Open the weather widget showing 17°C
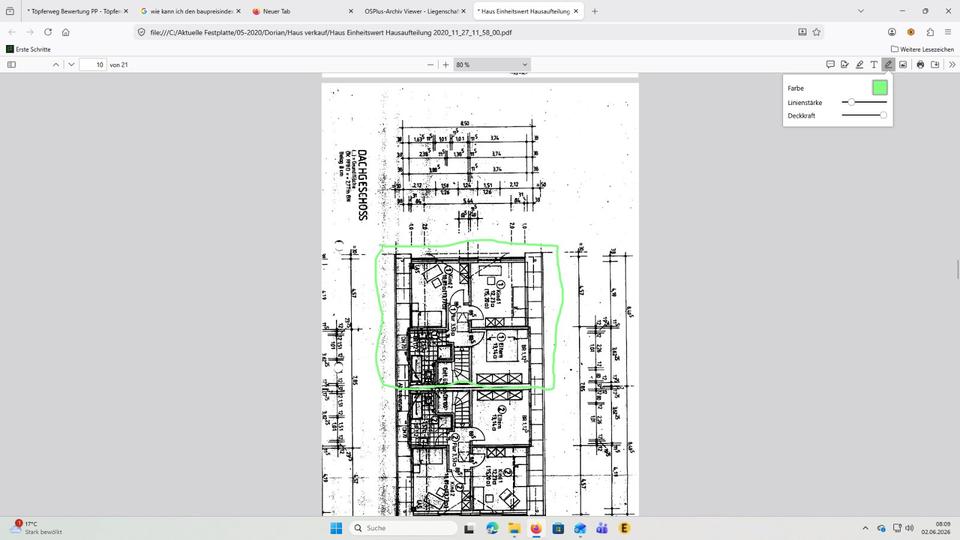 pyautogui.click(x=38, y=528)
